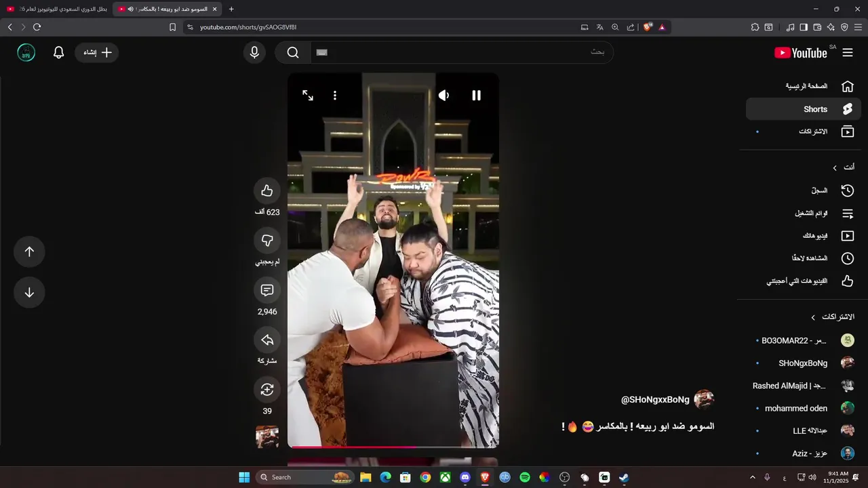Bookmark this page icon in address bar
The width and height of the screenshot is (868, 488).
point(172,27)
